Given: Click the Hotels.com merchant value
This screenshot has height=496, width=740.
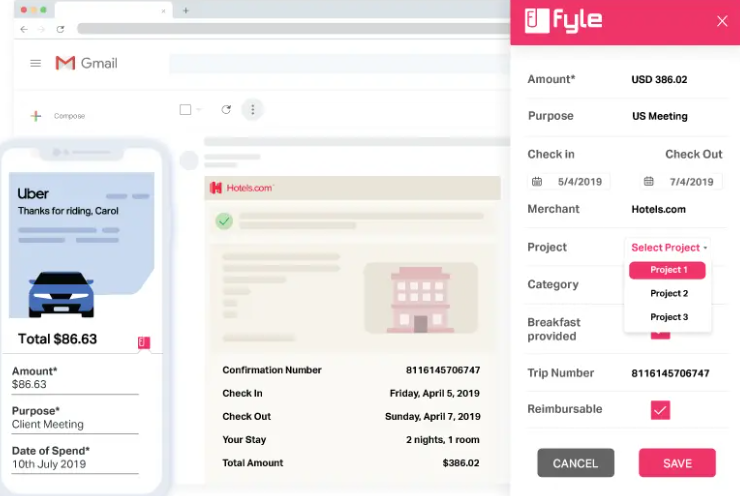Looking at the screenshot, I should (x=658, y=209).
